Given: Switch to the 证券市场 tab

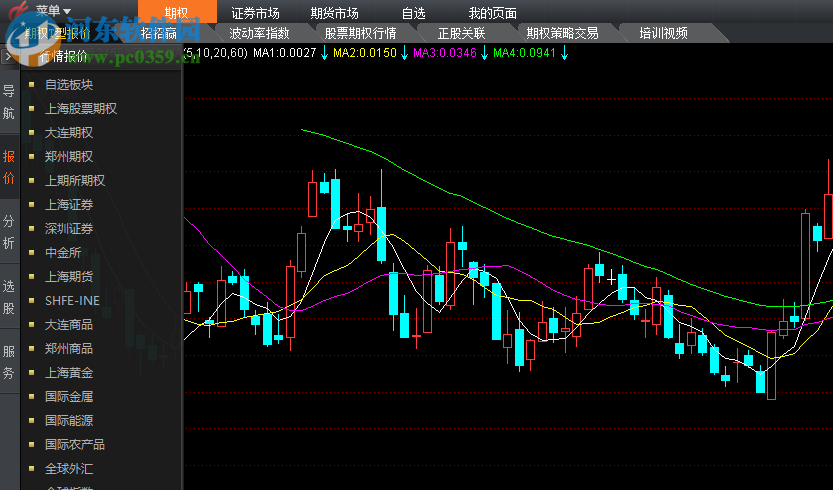Looking at the screenshot, I should pos(255,13).
